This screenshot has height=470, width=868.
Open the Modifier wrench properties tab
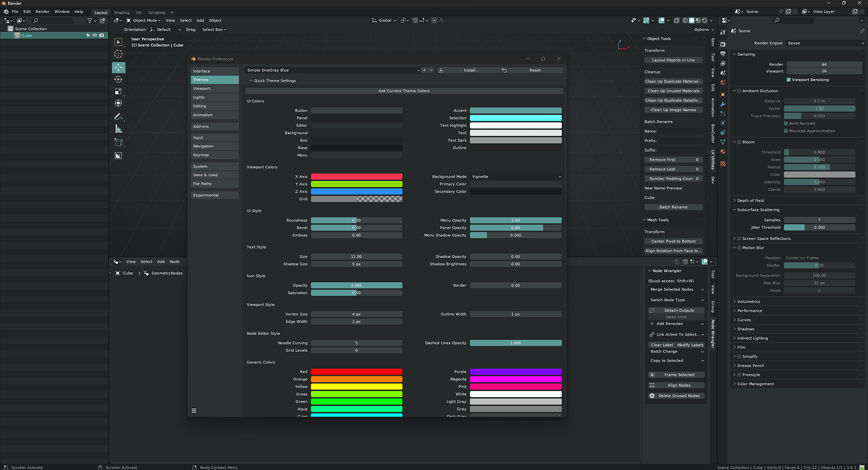tap(723, 104)
